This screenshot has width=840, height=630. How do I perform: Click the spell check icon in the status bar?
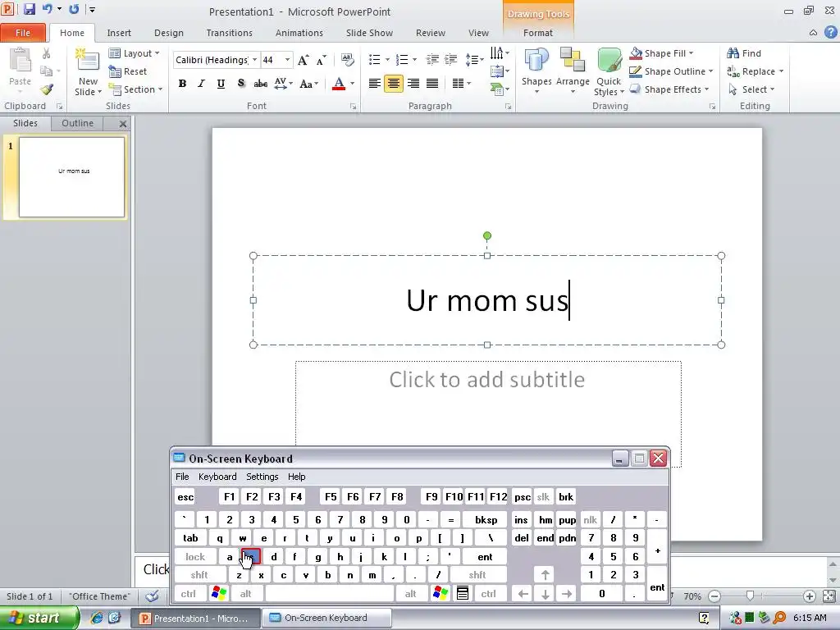coord(152,596)
